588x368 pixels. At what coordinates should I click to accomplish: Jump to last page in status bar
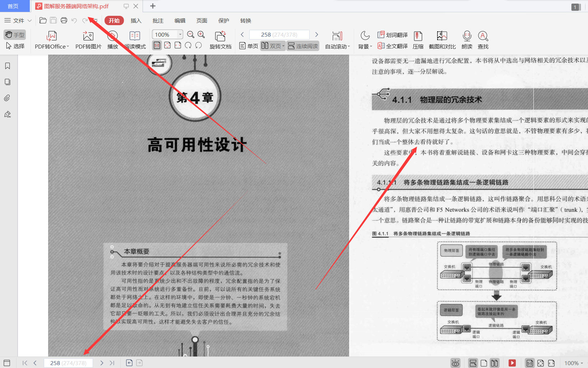[x=112, y=363]
